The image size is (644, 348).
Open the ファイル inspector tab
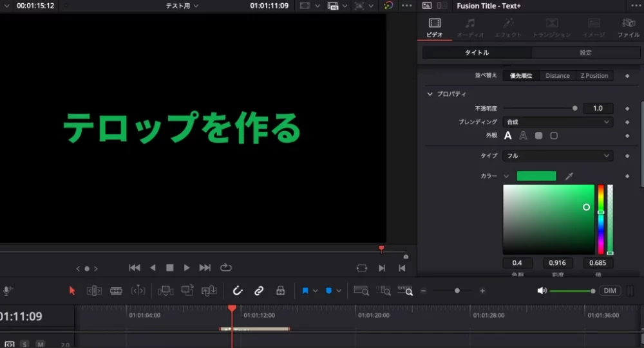click(628, 28)
